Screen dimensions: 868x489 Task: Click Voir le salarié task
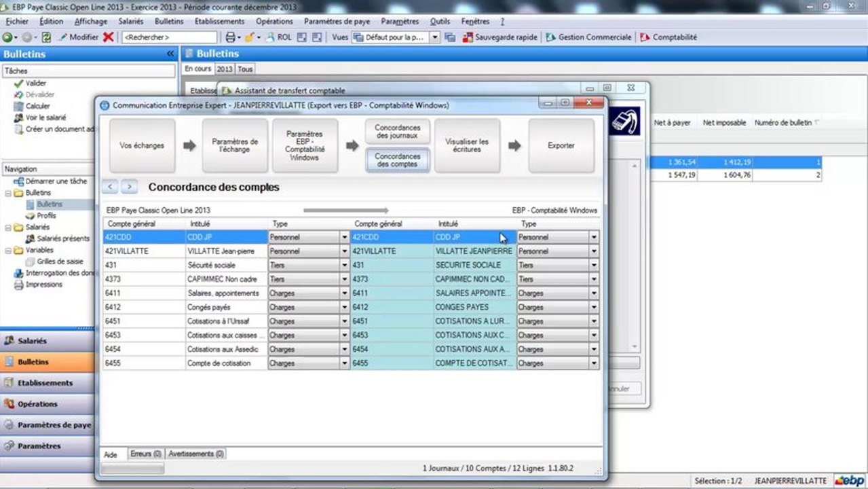coord(40,117)
